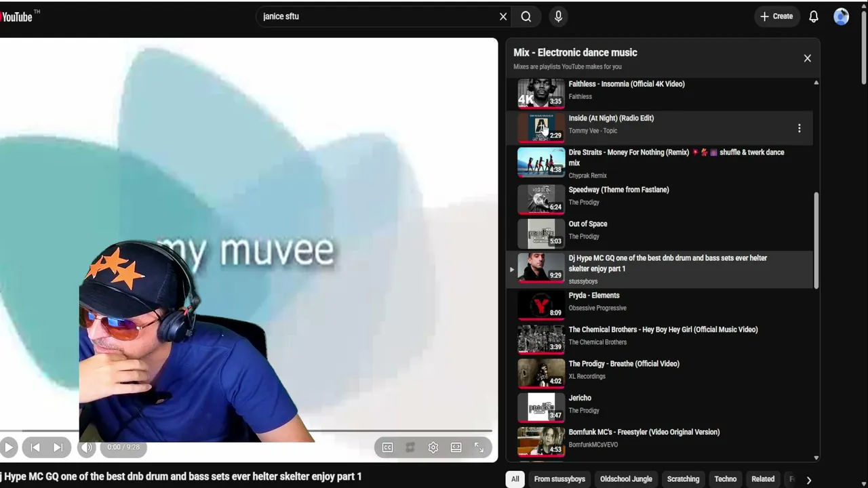Open Hey Boy Hey Girl thumbnail
This screenshot has width=868, height=488.
(541, 339)
